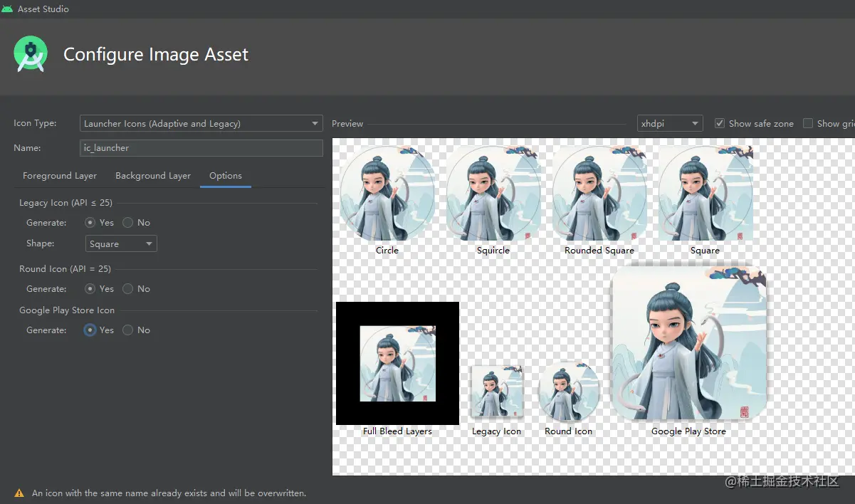Viewport: 855px width, 504px height.
Task: Click the ic_launcher Name input field
Action: pos(201,148)
